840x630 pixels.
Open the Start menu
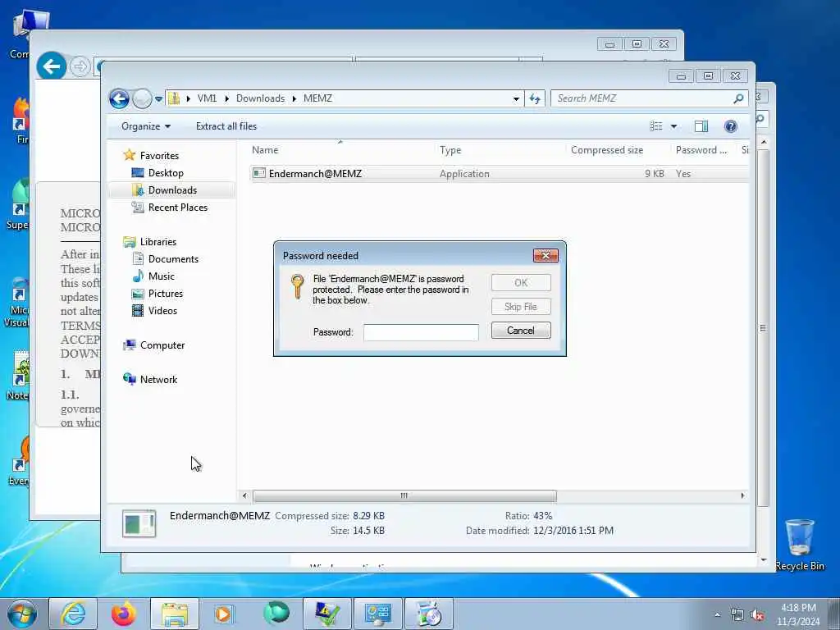21,614
